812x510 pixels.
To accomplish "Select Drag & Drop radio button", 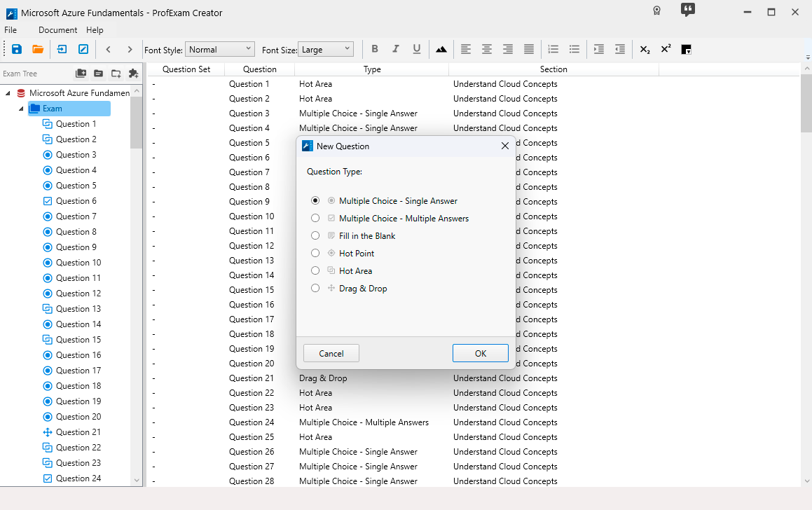I will tap(315, 289).
